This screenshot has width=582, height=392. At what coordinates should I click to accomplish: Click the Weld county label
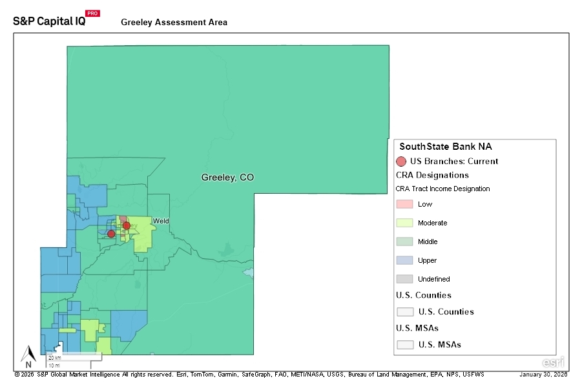pos(160,221)
